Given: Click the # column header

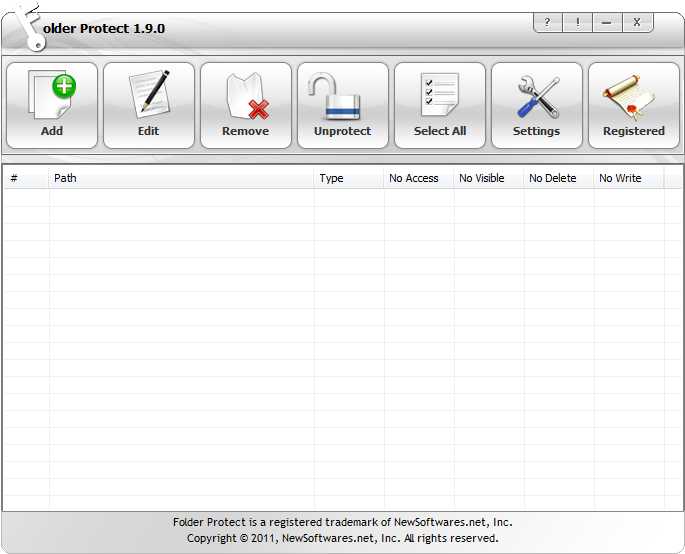Looking at the screenshot, I should point(26,178).
